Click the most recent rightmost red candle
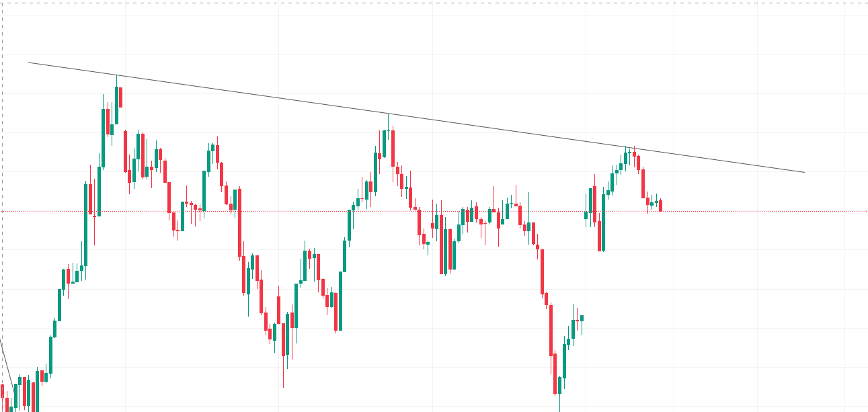Viewport: 868px width, 412px height. point(660,206)
